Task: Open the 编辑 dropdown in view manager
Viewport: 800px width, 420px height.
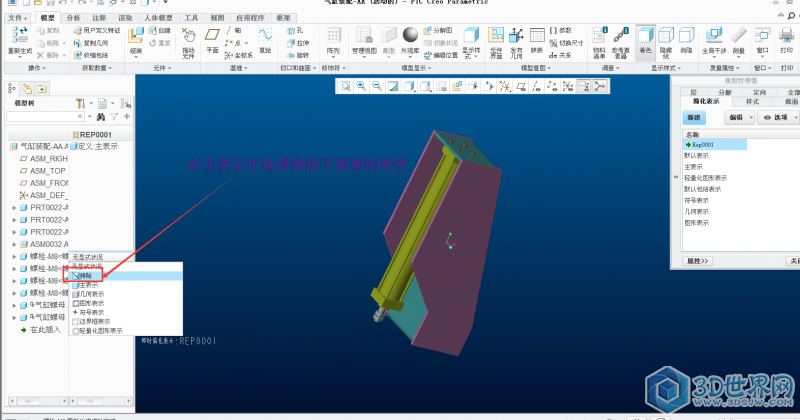Action: click(x=738, y=117)
